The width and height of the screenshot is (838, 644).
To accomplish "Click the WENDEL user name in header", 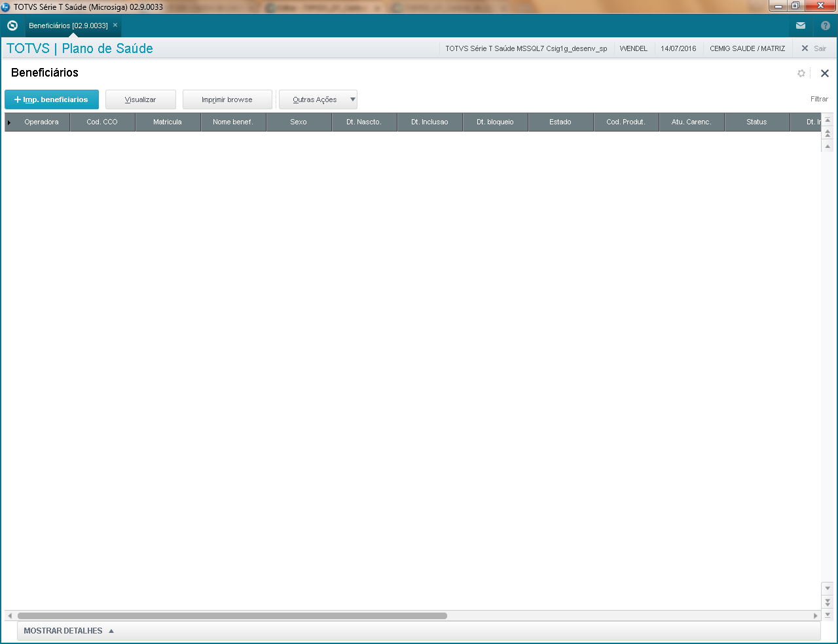I will coord(634,48).
